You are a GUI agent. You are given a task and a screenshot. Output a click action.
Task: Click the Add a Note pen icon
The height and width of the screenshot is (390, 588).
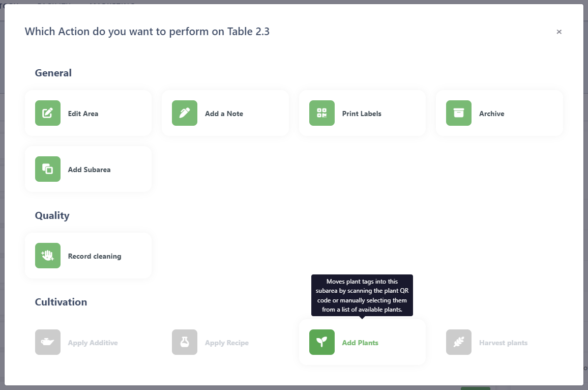click(185, 113)
